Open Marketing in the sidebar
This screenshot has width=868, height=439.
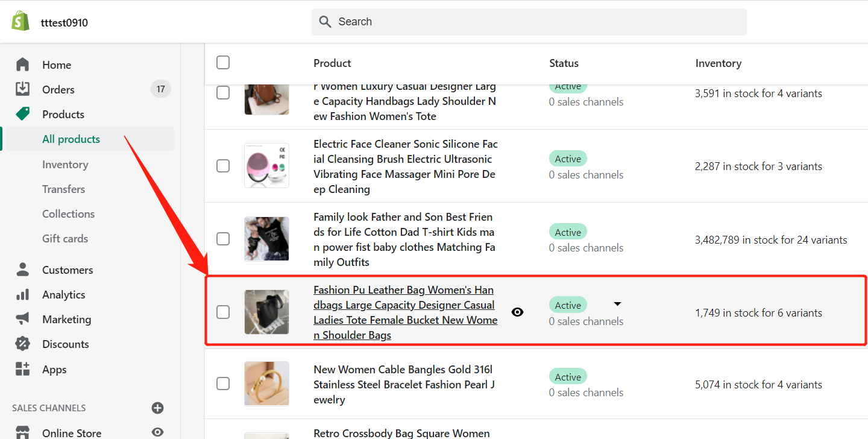(x=66, y=319)
